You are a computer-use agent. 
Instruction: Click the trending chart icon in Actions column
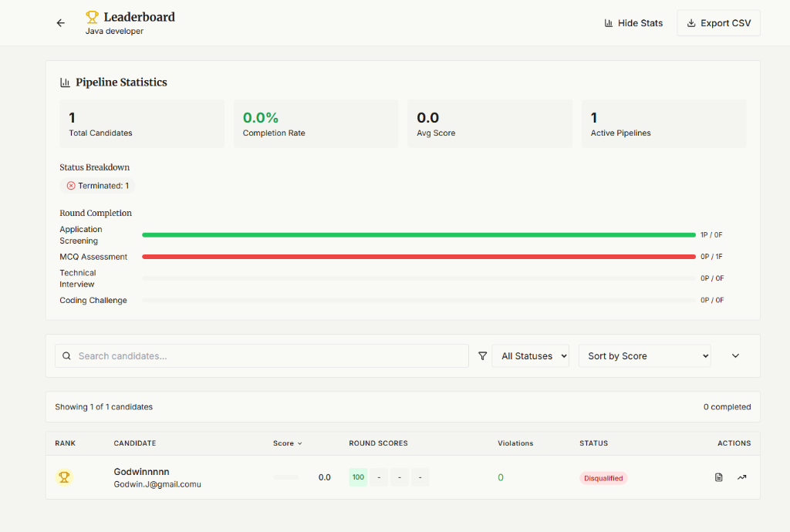[741, 477]
